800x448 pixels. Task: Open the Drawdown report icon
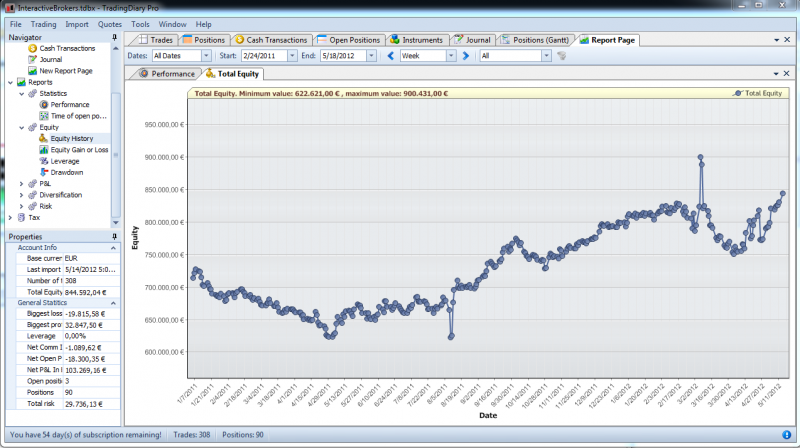[44, 172]
